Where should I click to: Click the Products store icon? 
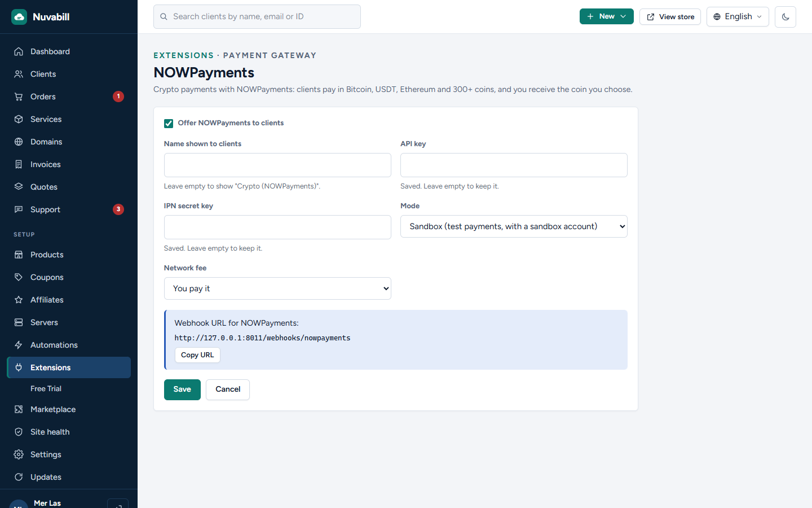point(19,255)
